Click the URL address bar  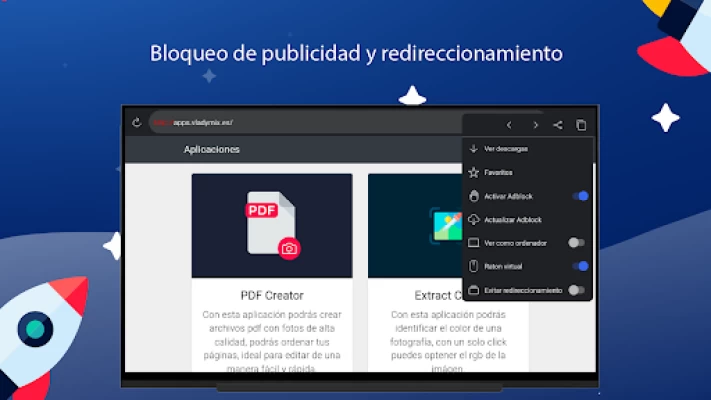point(300,123)
